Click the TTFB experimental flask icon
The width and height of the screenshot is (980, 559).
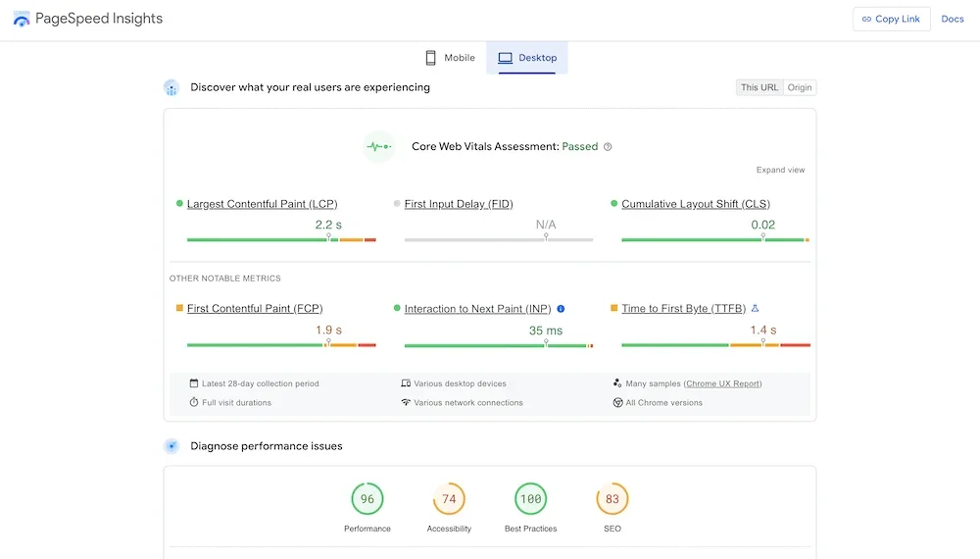click(x=755, y=309)
